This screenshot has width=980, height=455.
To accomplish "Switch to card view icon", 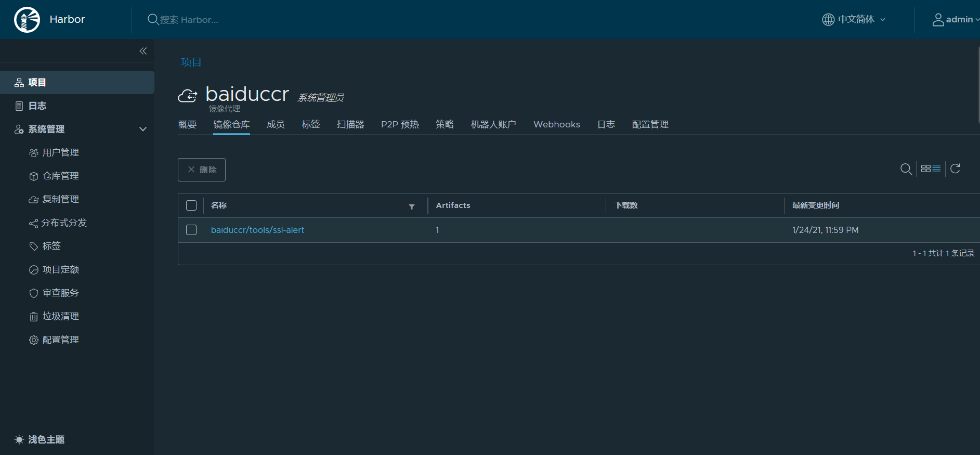I will click(x=925, y=168).
